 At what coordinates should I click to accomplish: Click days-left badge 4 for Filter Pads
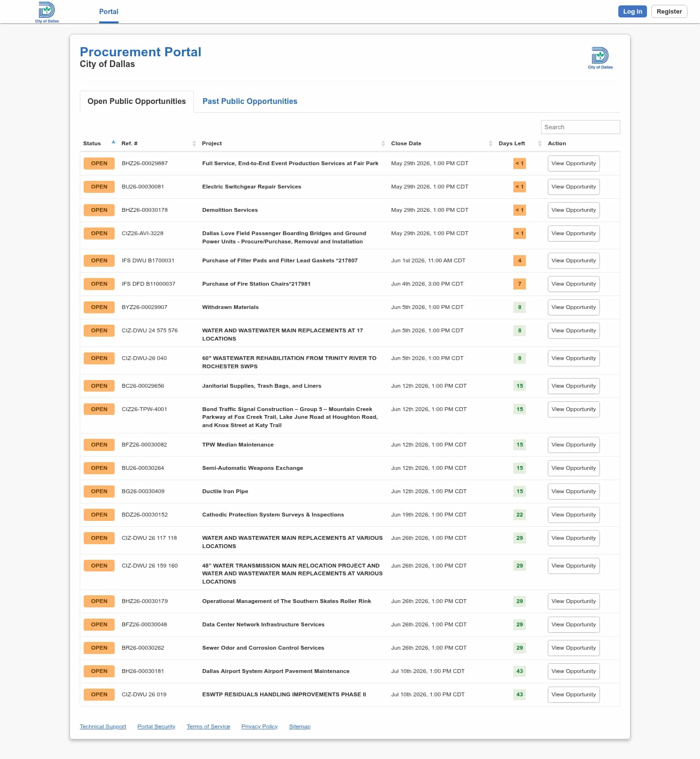pos(520,260)
